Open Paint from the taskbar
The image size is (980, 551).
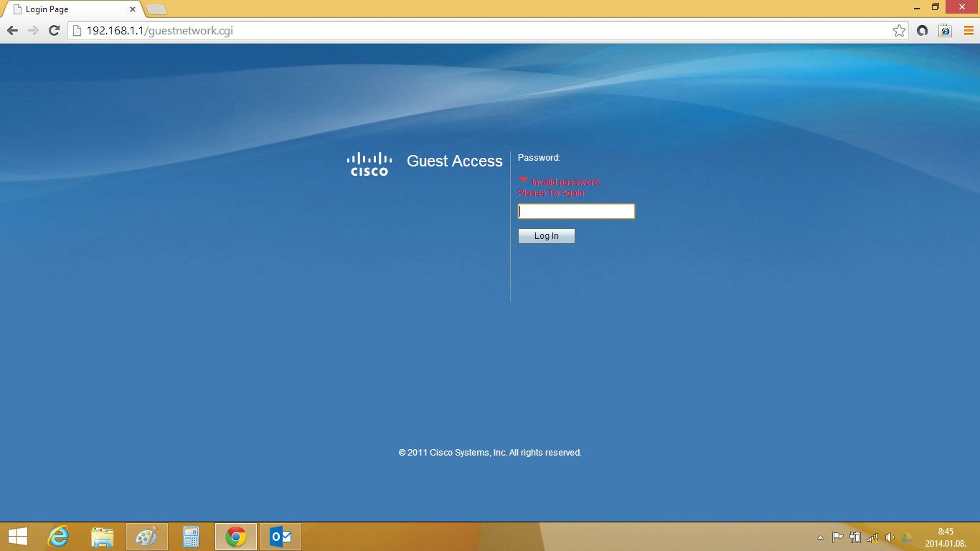pyautogui.click(x=147, y=537)
